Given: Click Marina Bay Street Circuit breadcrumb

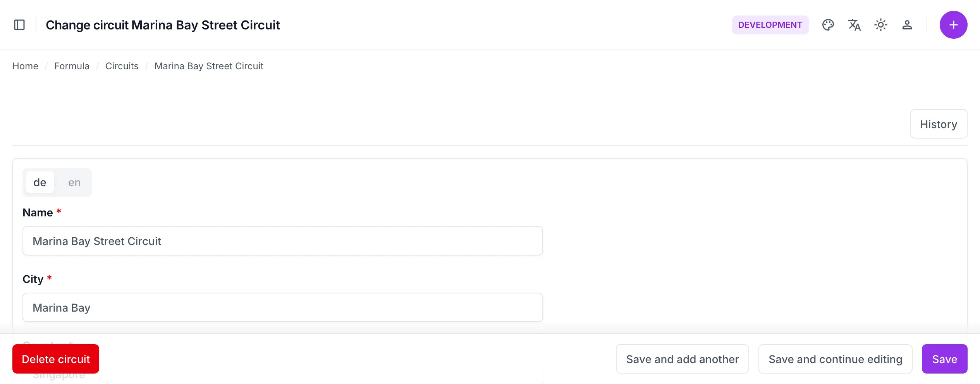Looking at the screenshot, I should tap(209, 66).
